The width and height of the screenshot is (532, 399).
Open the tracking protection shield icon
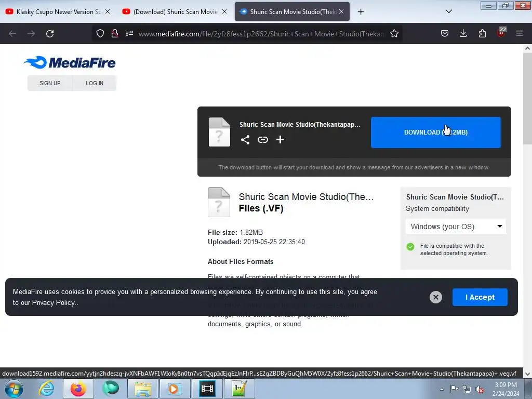pyautogui.click(x=100, y=33)
